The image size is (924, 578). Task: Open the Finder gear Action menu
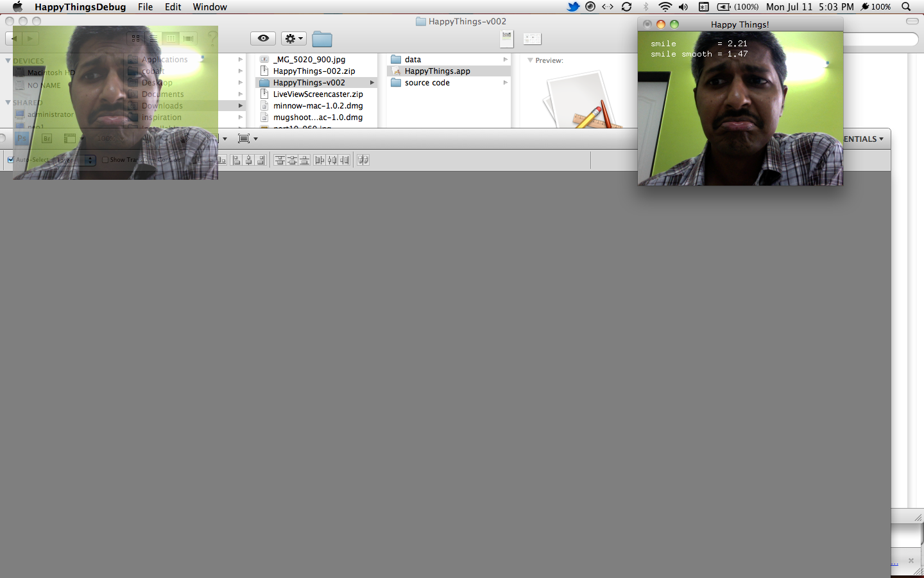[x=294, y=39]
